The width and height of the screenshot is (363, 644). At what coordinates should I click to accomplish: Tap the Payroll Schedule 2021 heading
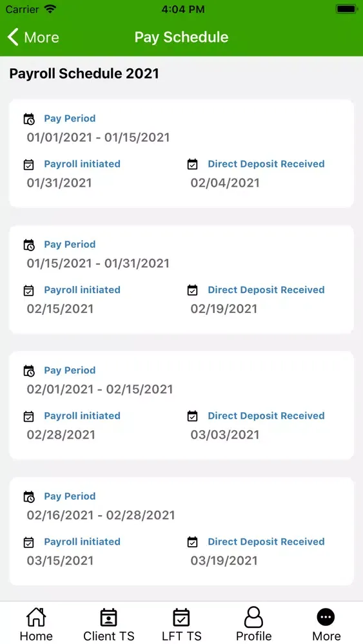tap(84, 74)
